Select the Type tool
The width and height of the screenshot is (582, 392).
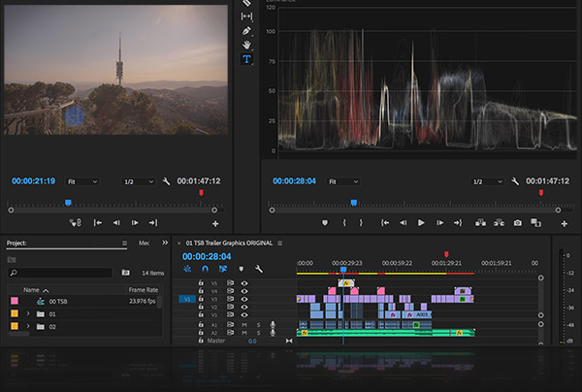coord(246,59)
